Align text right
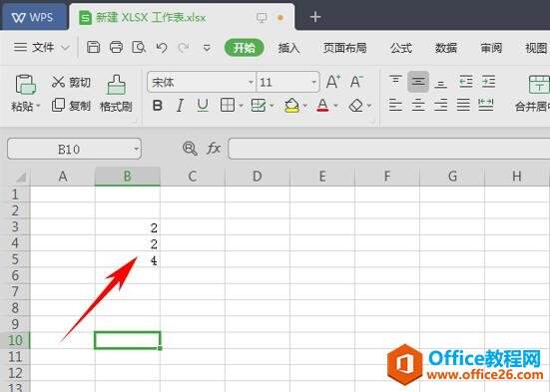Viewport: 550px width, 392px height. [440, 105]
